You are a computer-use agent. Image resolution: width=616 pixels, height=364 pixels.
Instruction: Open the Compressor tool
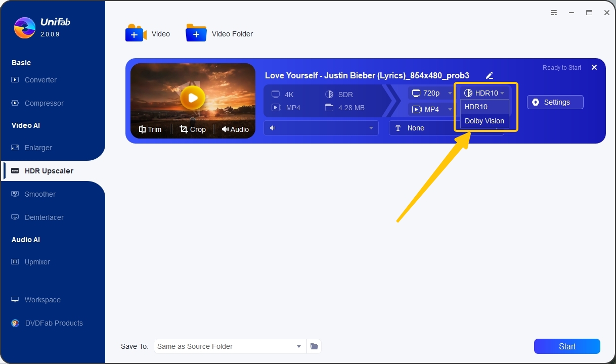pyautogui.click(x=43, y=103)
